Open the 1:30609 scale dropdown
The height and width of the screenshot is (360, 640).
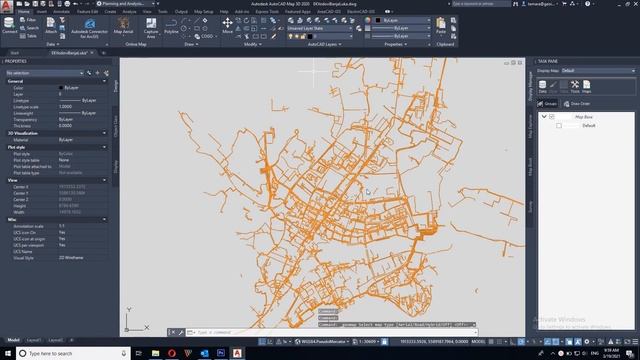(367, 342)
